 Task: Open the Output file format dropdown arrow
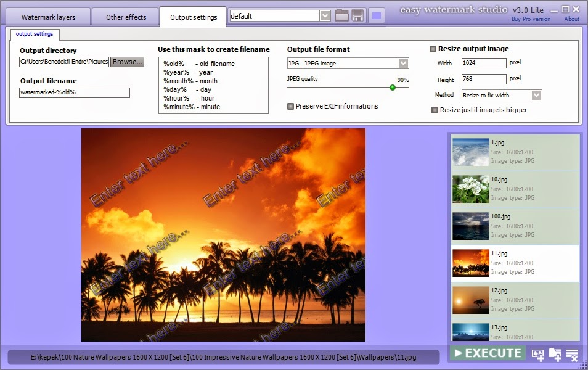click(x=404, y=63)
